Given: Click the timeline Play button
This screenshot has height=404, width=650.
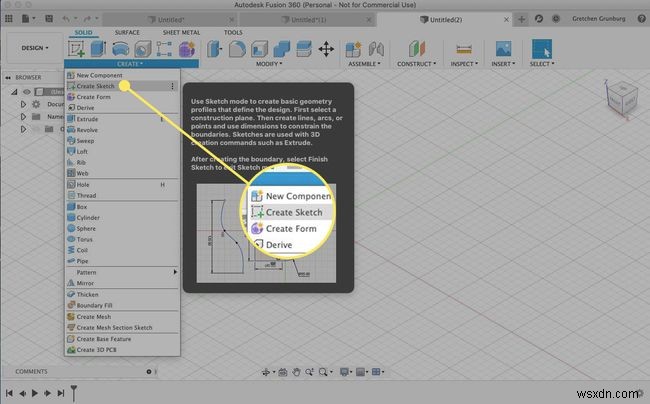Looking at the screenshot, I should click(x=35, y=393).
